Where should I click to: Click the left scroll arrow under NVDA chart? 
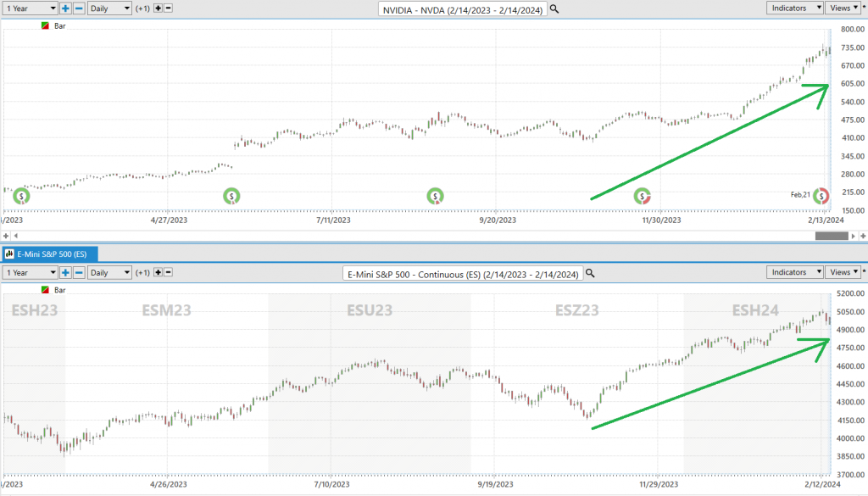tap(15, 236)
